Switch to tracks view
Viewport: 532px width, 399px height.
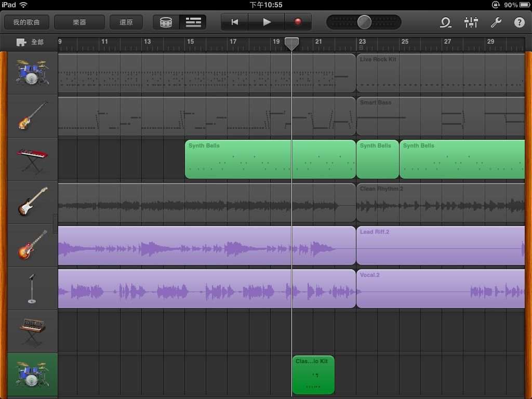point(193,22)
